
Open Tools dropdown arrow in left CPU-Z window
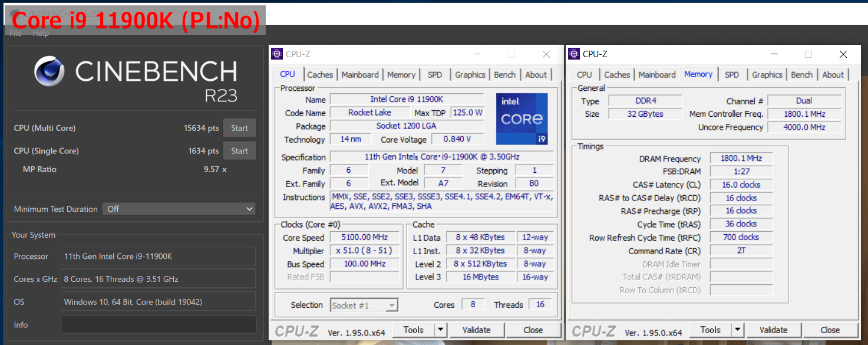[441, 330]
